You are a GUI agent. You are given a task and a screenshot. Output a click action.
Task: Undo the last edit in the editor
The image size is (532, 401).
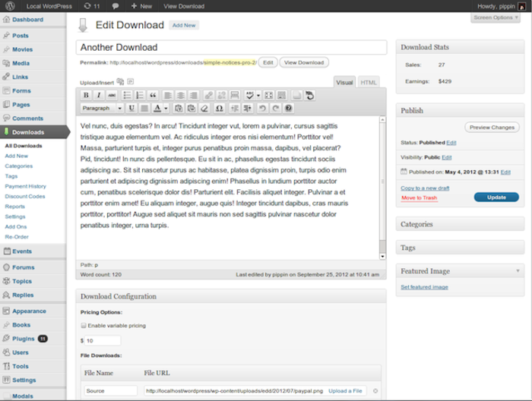click(x=262, y=109)
